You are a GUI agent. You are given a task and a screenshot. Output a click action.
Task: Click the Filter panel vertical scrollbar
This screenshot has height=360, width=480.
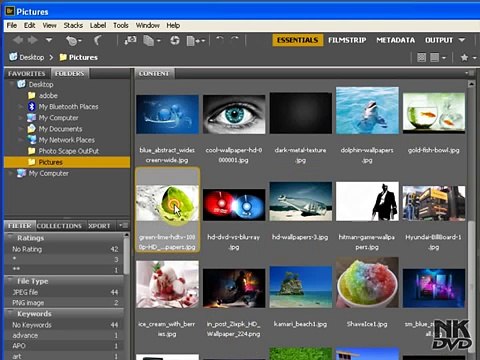tap(126, 255)
